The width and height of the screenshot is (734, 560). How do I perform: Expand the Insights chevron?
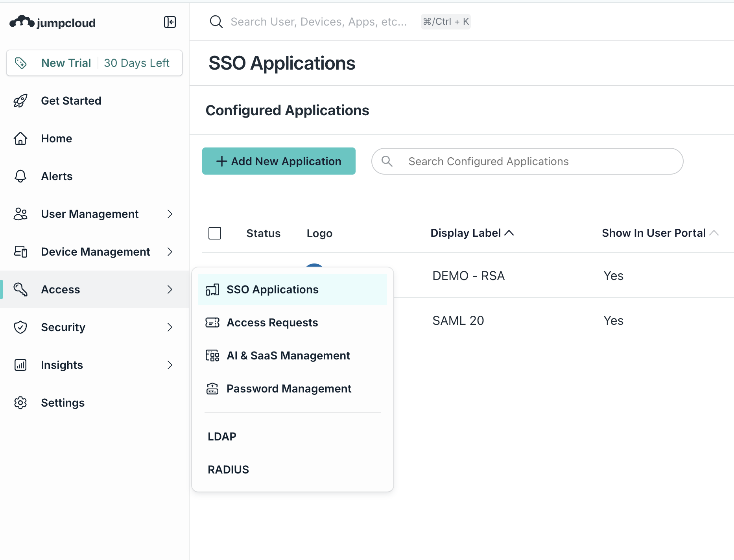pos(170,365)
